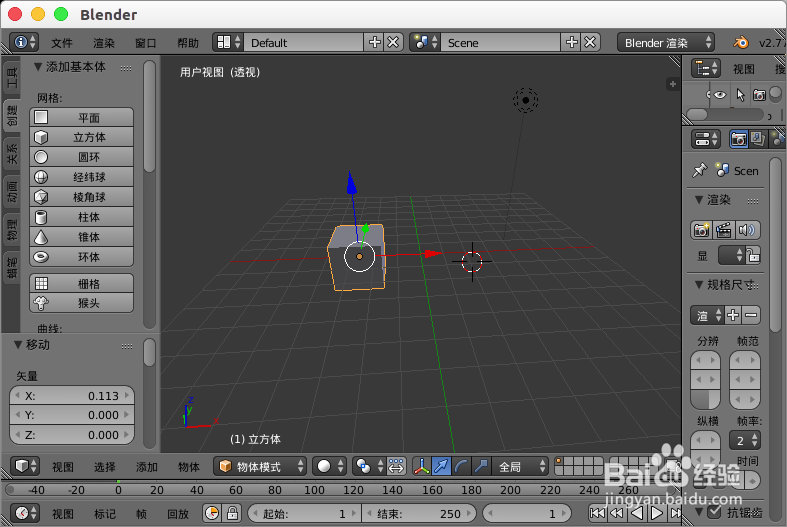Screen dimensions: 787x527
Task: Open the 3D view editor type selector
Action: pyautogui.click(x=25, y=466)
